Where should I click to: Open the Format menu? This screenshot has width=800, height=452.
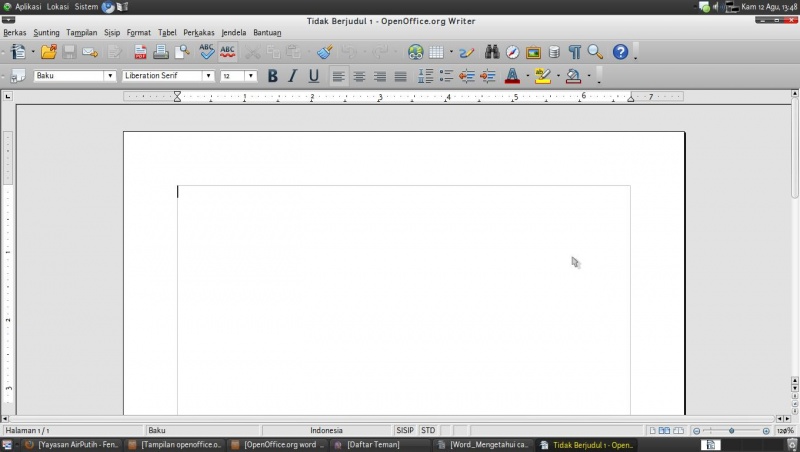tap(139, 32)
